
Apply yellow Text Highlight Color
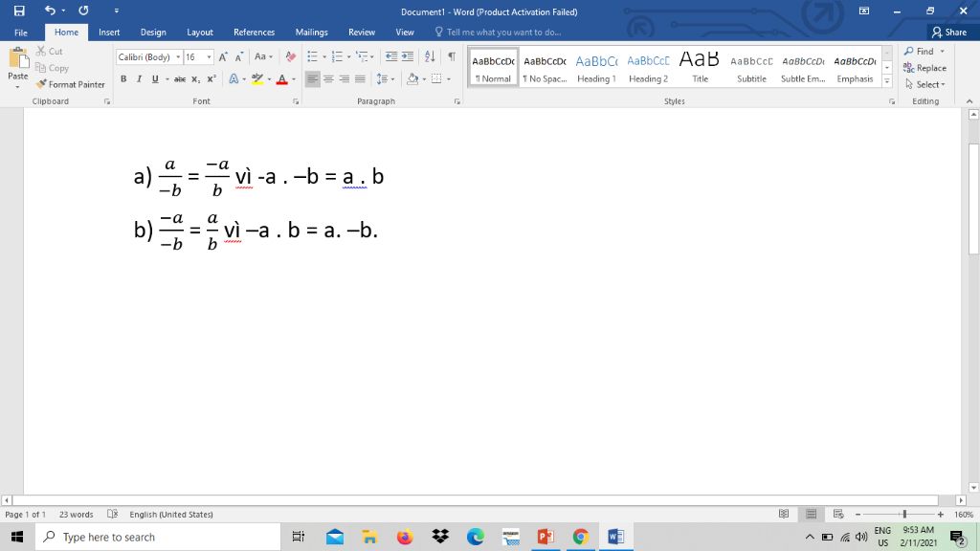click(x=256, y=78)
